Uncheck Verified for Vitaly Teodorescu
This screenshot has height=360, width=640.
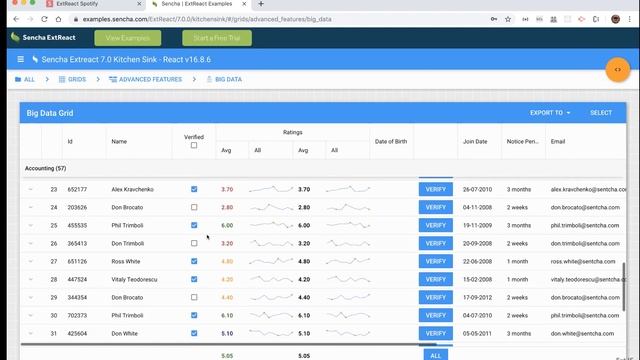(194, 279)
